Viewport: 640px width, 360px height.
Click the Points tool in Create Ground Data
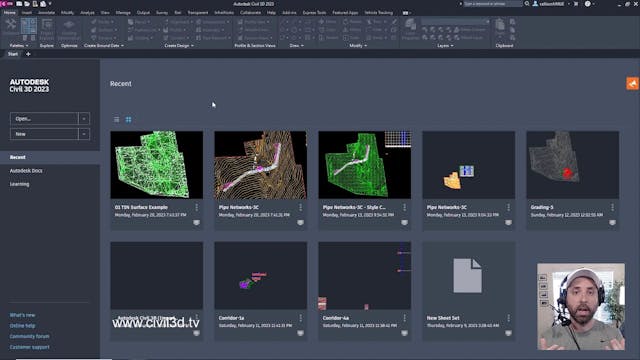101,22
